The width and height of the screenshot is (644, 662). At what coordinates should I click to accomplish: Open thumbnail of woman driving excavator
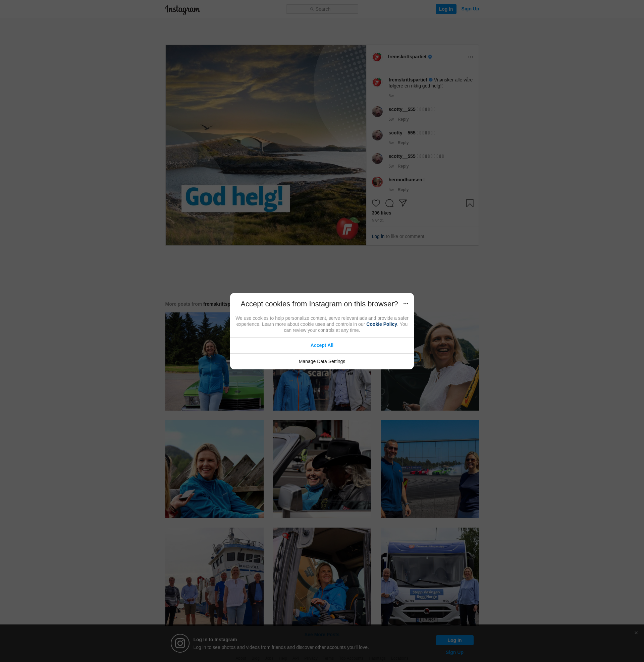[322, 576]
